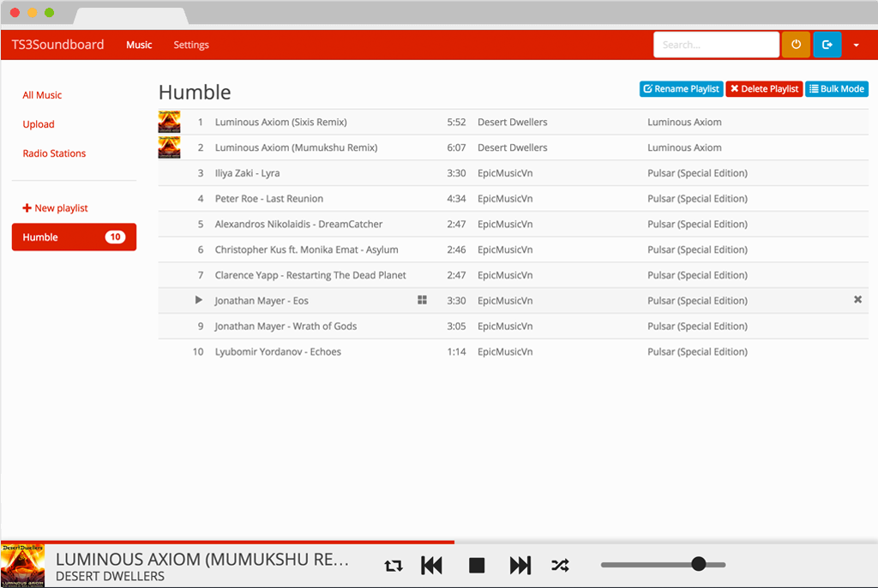Open the Settings menu item
Viewport: 878px width, 588px height.
[191, 45]
